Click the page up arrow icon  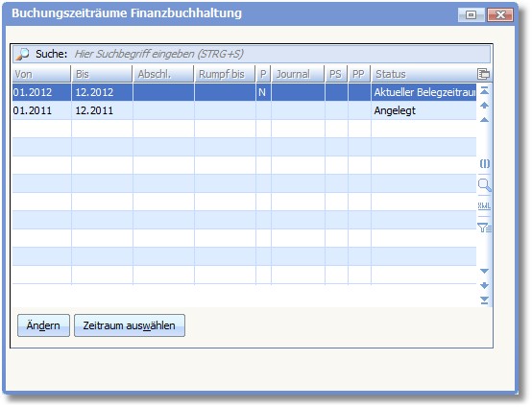point(485,106)
